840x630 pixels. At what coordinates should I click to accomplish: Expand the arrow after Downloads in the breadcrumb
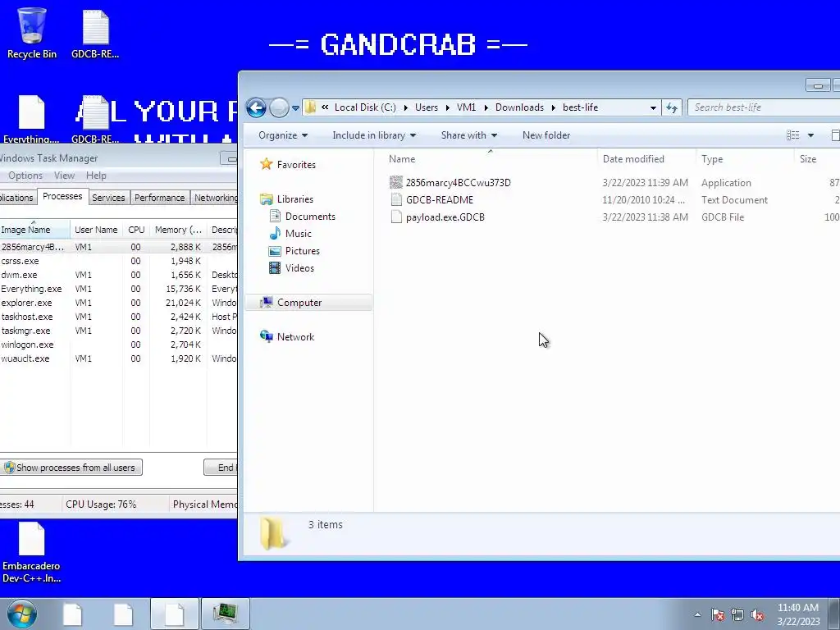pos(554,107)
